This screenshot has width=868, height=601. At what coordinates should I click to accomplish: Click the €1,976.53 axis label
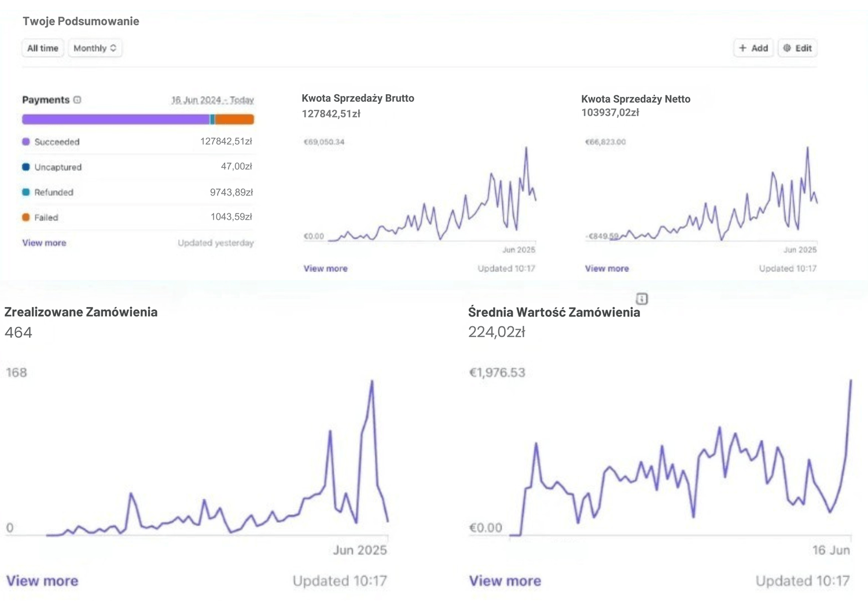tap(497, 373)
